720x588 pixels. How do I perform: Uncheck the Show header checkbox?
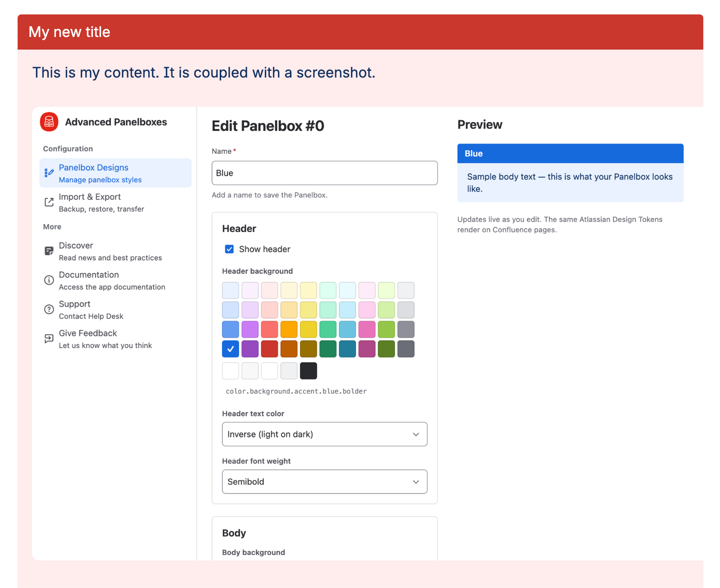[229, 249]
